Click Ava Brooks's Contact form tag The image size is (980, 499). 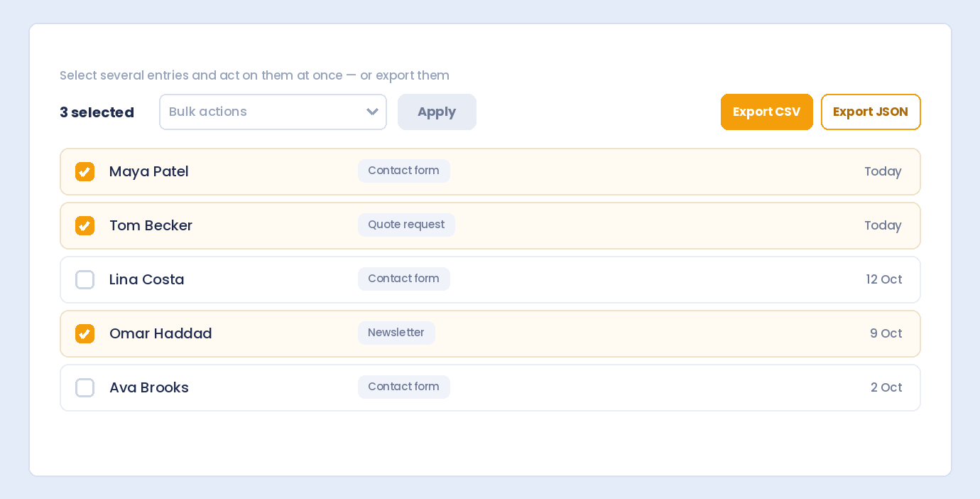403,387
